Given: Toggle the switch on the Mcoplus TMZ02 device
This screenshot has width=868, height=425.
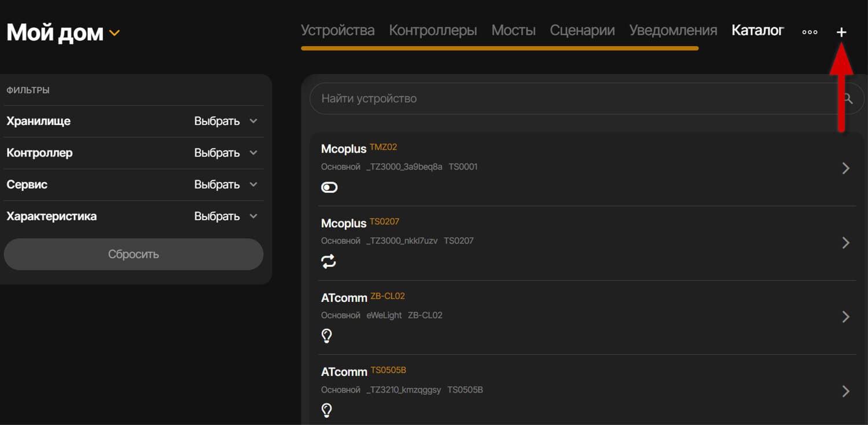Looking at the screenshot, I should tap(329, 187).
